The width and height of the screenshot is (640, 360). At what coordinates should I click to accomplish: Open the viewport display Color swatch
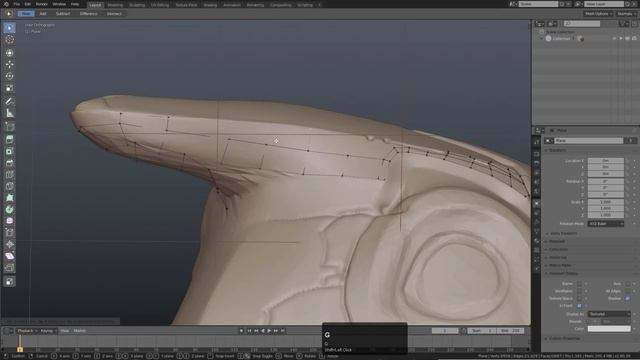609,329
